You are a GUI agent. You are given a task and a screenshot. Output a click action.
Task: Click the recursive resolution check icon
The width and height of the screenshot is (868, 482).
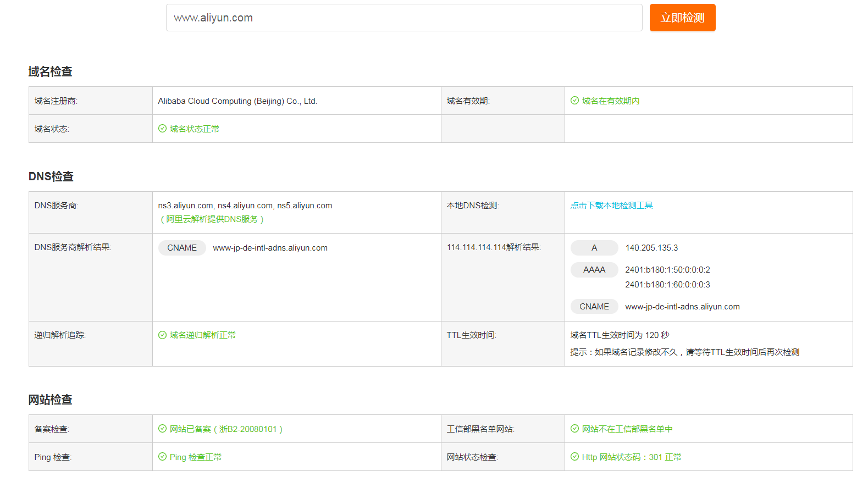point(162,335)
